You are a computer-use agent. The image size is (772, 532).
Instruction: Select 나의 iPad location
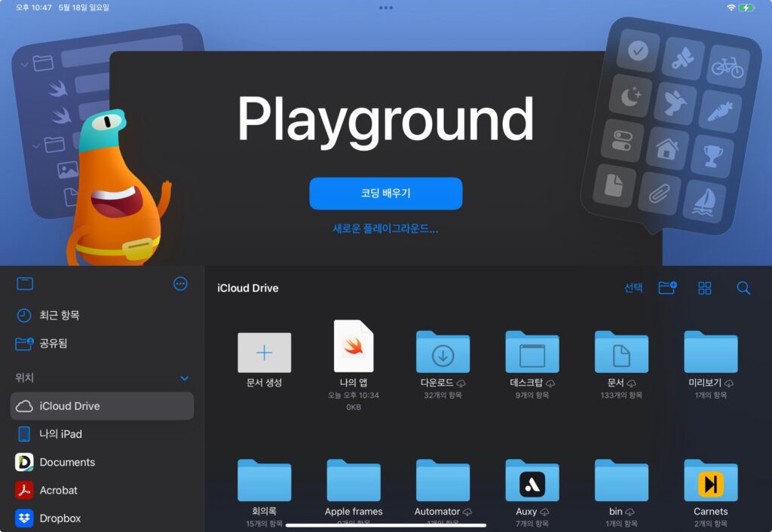click(x=102, y=434)
